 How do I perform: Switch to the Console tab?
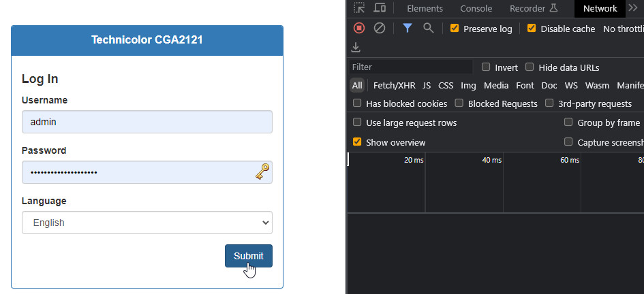click(x=476, y=9)
